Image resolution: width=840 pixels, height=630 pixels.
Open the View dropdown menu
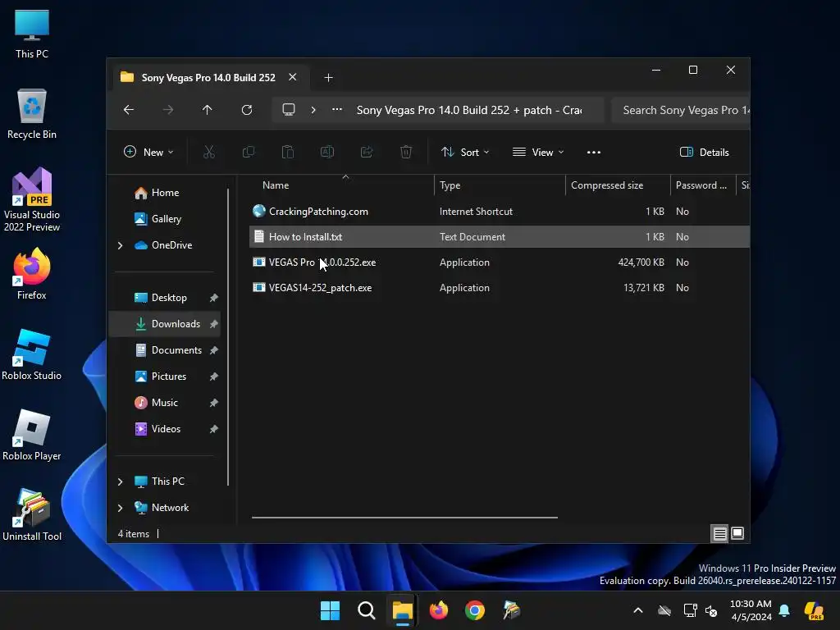pyautogui.click(x=538, y=152)
